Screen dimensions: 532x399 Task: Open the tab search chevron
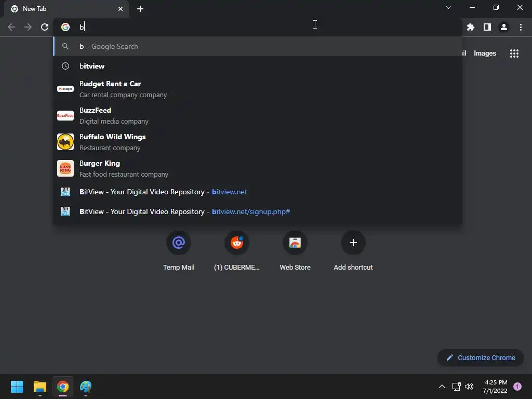(448, 7)
